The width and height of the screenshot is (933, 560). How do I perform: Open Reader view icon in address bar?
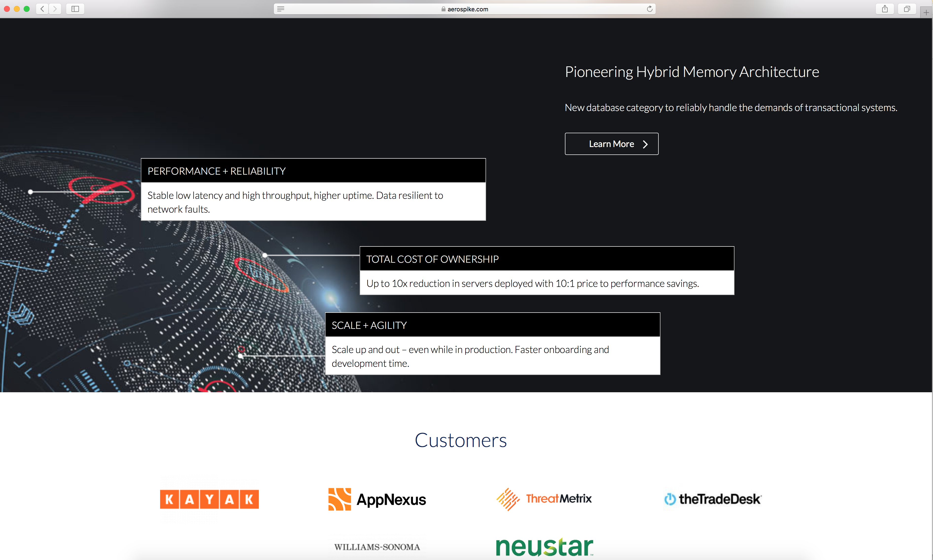tap(280, 9)
